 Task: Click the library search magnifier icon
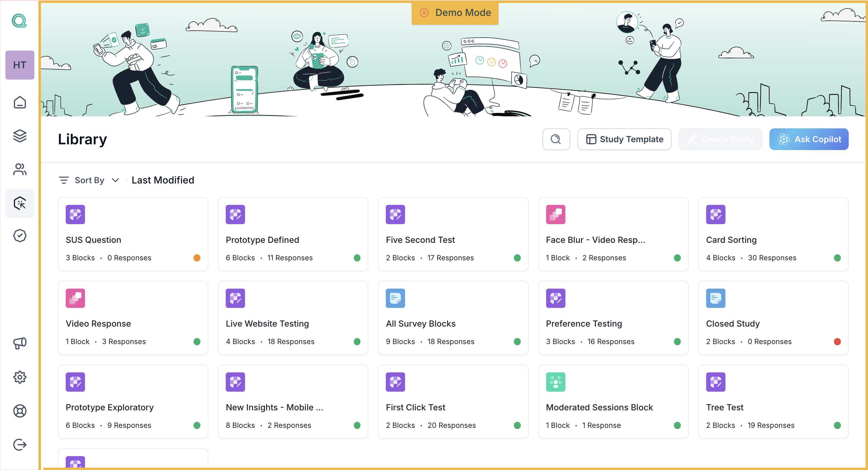pyautogui.click(x=556, y=139)
